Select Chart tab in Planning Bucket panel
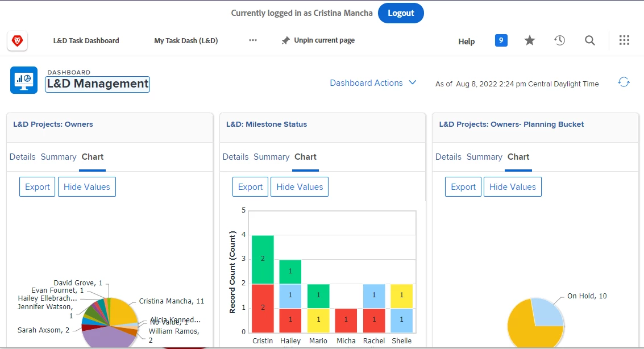Image resolution: width=644 pixels, height=349 pixels. pyautogui.click(x=518, y=157)
